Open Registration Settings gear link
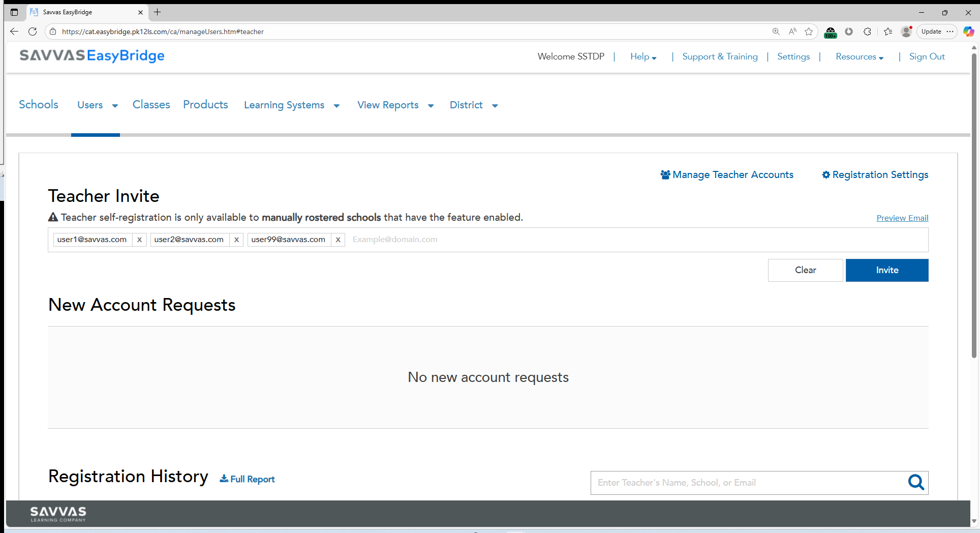Screen dimensions: 980x533 pos(875,175)
